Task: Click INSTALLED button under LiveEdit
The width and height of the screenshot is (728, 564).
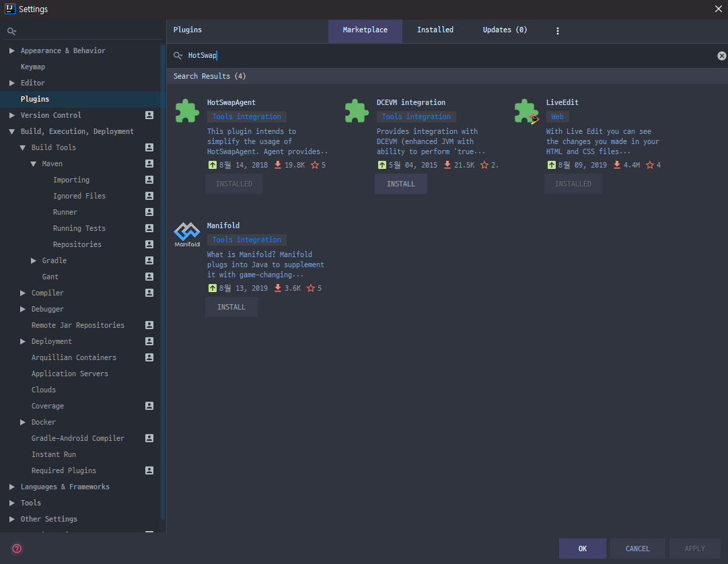Action: [x=573, y=184]
